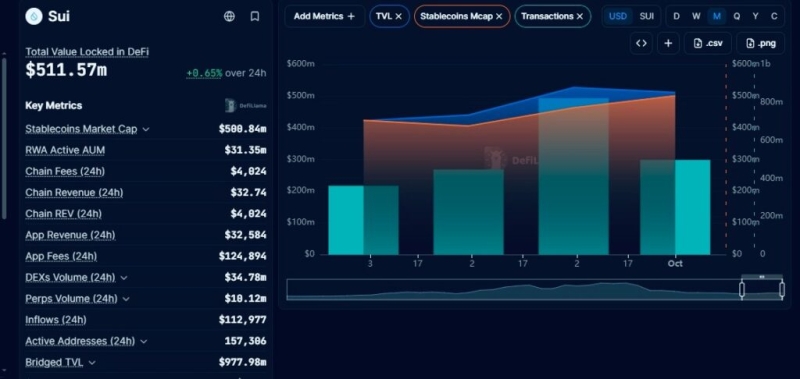800x379 pixels.
Task: Expand DEXs Volume (24h) row
Action: coord(123,278)
